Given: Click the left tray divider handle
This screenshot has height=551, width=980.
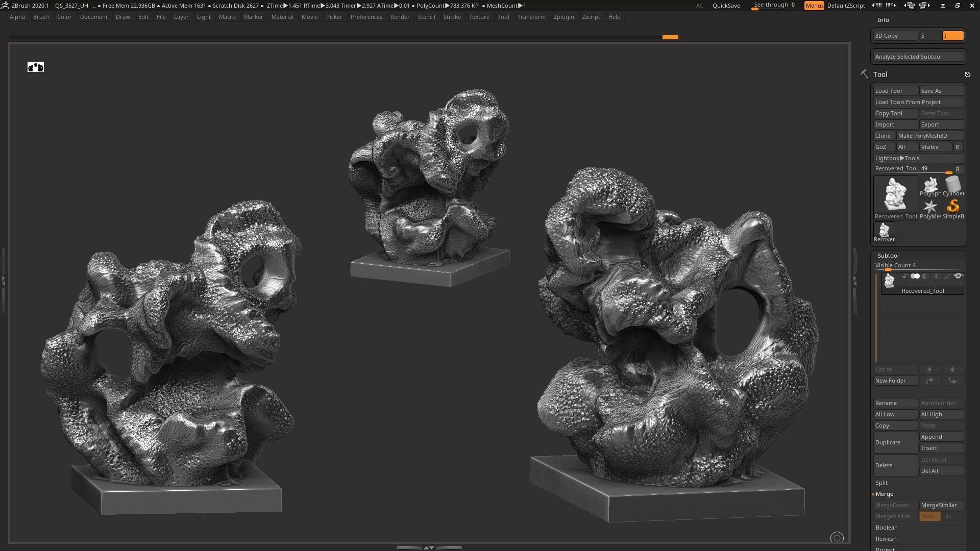Looking at the screenshot, I should [x=3, y=281].
